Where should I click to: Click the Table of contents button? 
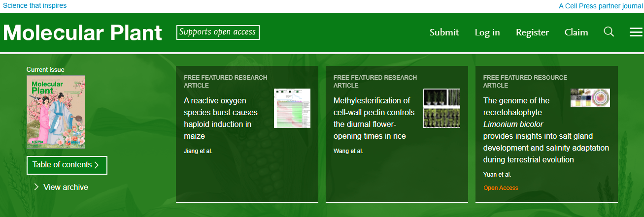pyautogui.click(x=67, y=165)
